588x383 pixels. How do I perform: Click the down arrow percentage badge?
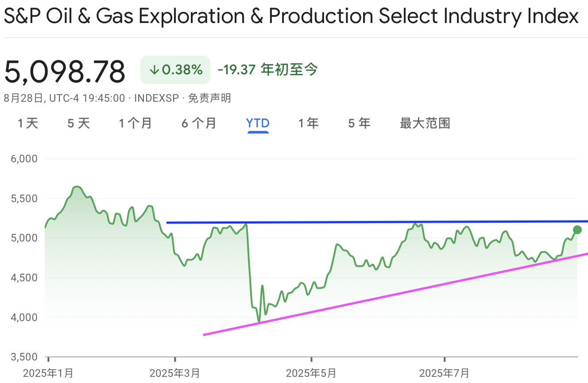tap(175, 69)
